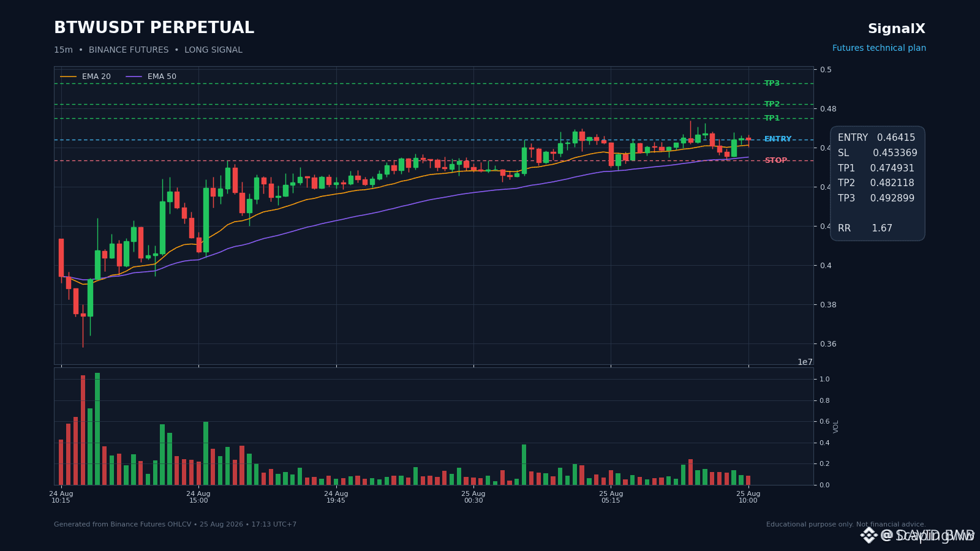Screen dimensions: 980x551
Task: Click the SL 0.453369 row in the info box
Action: tap(878, 153)
